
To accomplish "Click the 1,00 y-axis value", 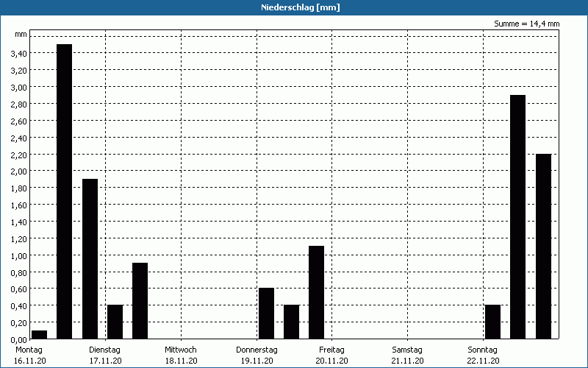I will [x=19, y=255].
